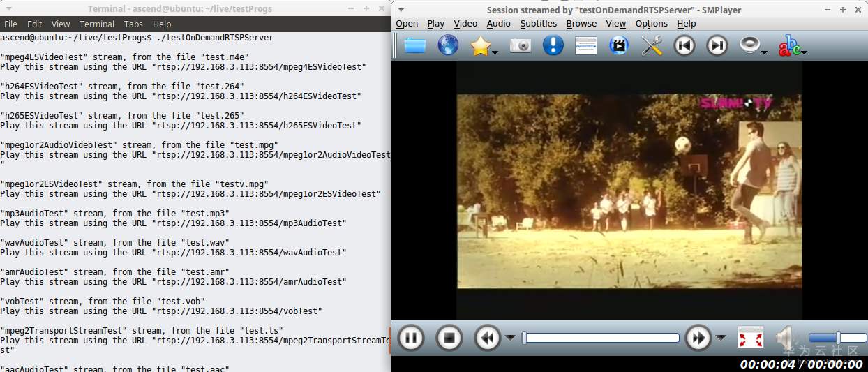The height and width of the screenshot is (372, 868).
Task: Click the abc subtitle track icon
Action: pos(789,45)
